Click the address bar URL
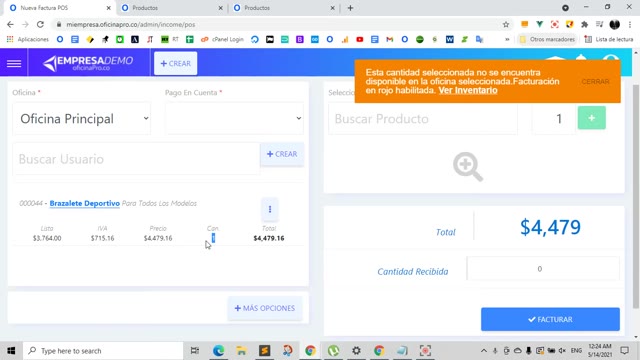 pyautogui.click(x=131, y=24)
